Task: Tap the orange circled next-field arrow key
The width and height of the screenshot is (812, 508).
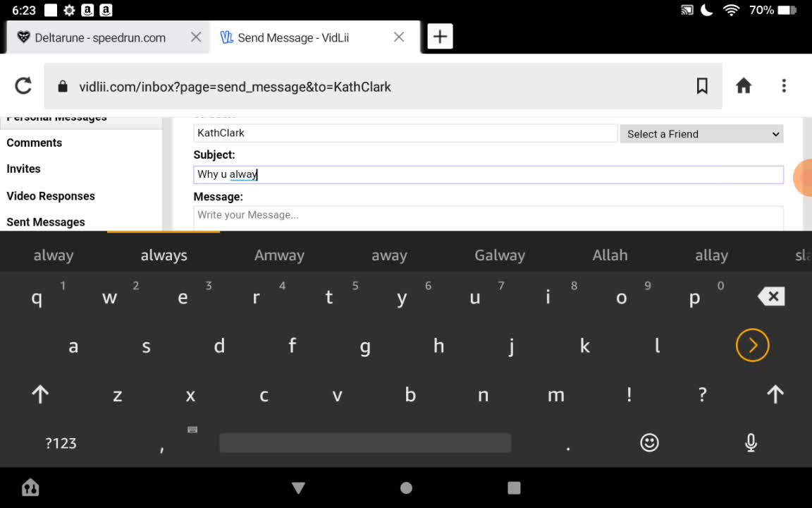Action: [753, 345]
